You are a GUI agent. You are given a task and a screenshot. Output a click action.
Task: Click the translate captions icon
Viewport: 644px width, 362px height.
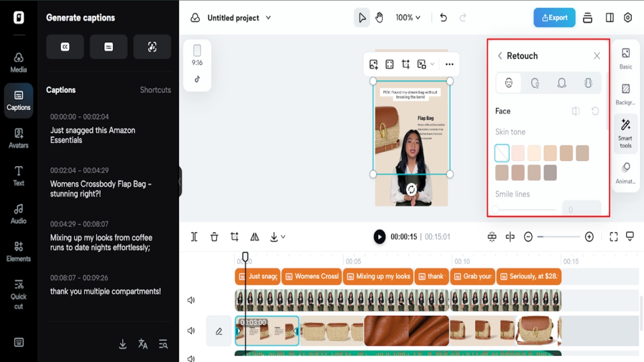click(143, 344)
